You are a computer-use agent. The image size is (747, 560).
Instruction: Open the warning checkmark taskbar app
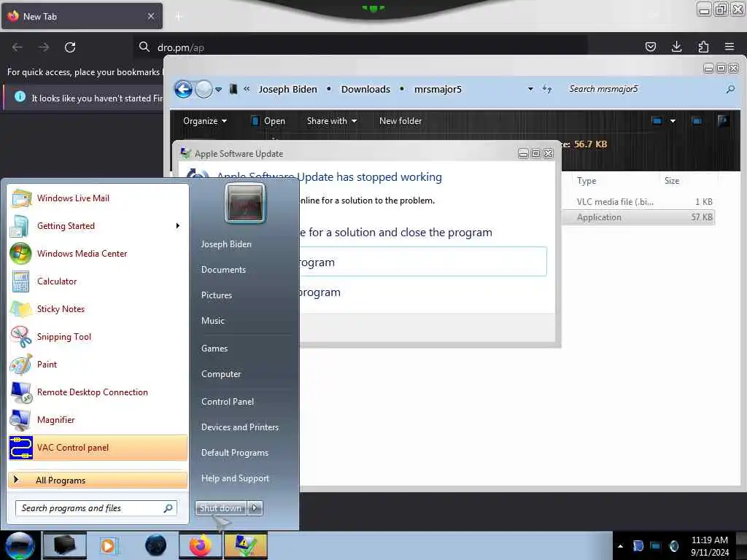(x=246, y=545)
